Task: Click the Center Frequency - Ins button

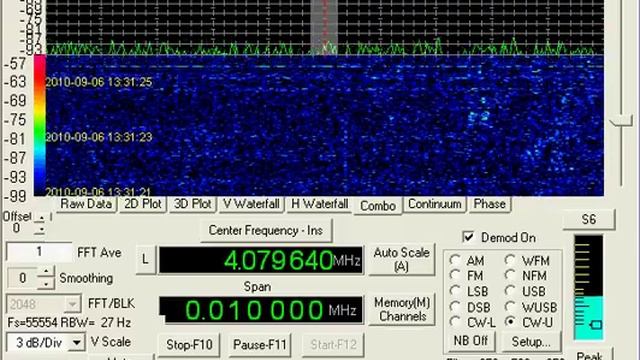Action: click(x=266, y=231)
